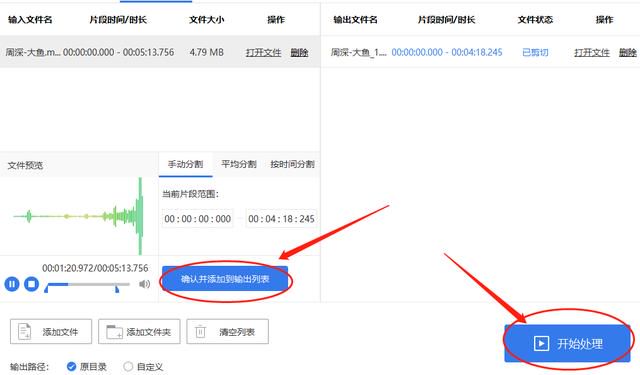The image size is (640, 375).
Task: Click file size value 4.79 MB
Action: click(207, 52)
